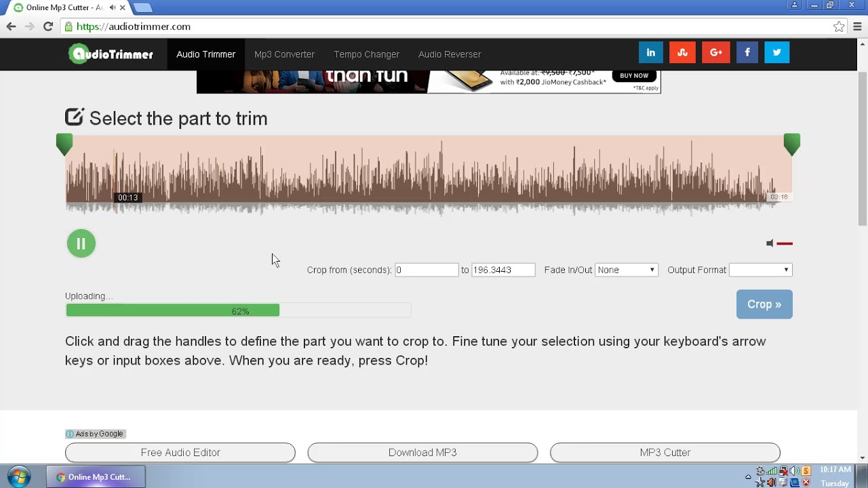The image size is (868, 488).
Task: Show hidden system tray icons
Action: coord(748,477)
